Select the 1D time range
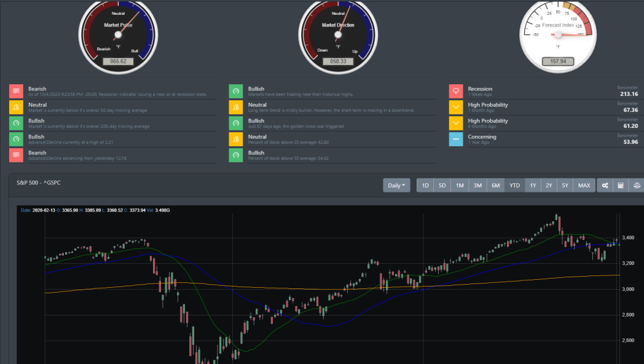Viewport: 644px width, 364px height. pyautogui.click(x=425, y=185)
